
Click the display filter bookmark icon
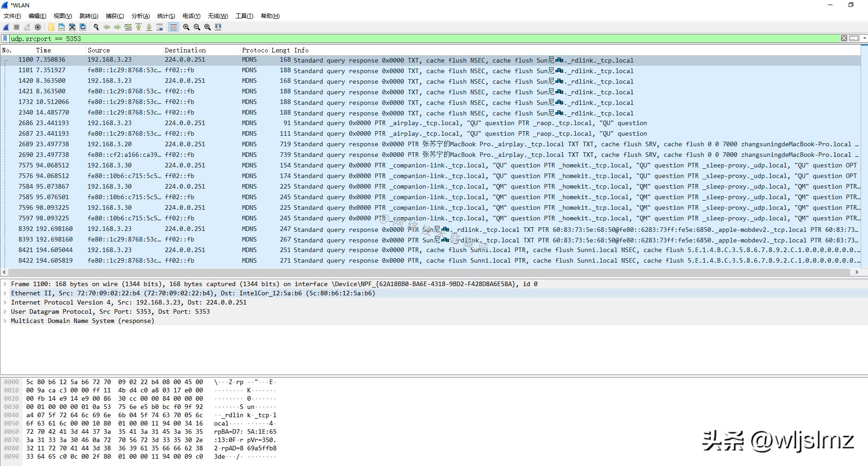coord(5,39)
